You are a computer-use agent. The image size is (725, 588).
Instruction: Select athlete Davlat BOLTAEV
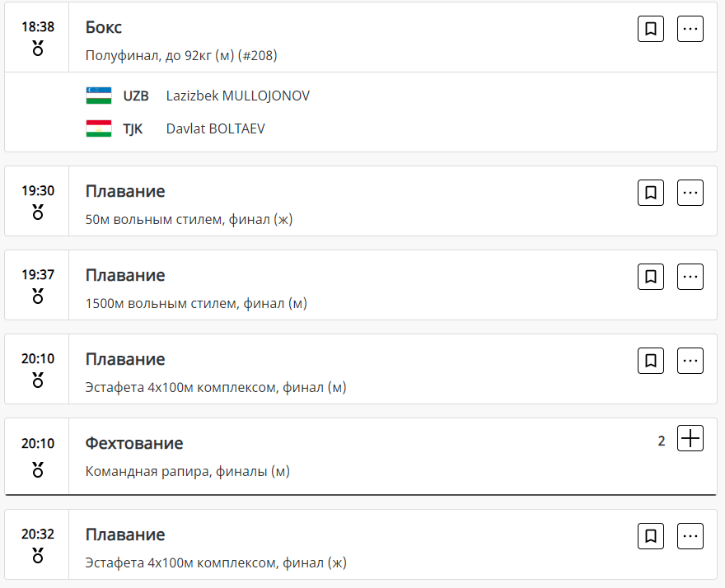pyautogui.click(x=215, y=128)
